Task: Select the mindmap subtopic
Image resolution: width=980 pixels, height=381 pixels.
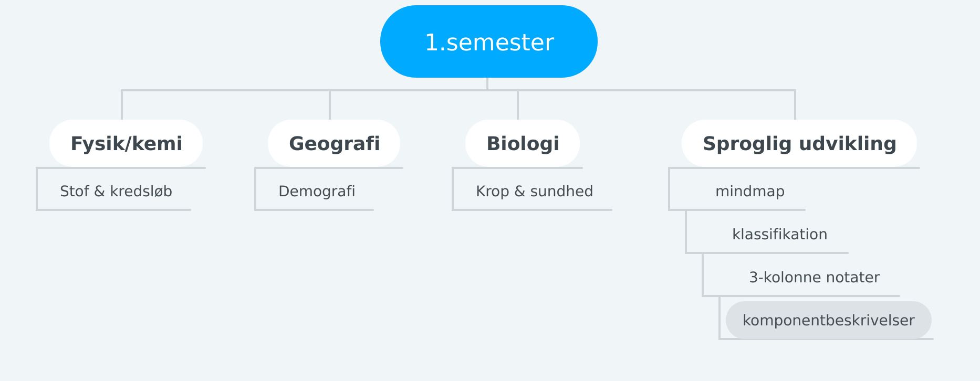Action: pyautogui.click(x=749, y=191)
